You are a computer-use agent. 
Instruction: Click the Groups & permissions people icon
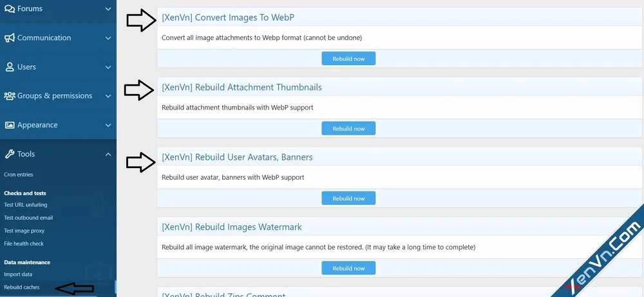click(x=10, y=96)
